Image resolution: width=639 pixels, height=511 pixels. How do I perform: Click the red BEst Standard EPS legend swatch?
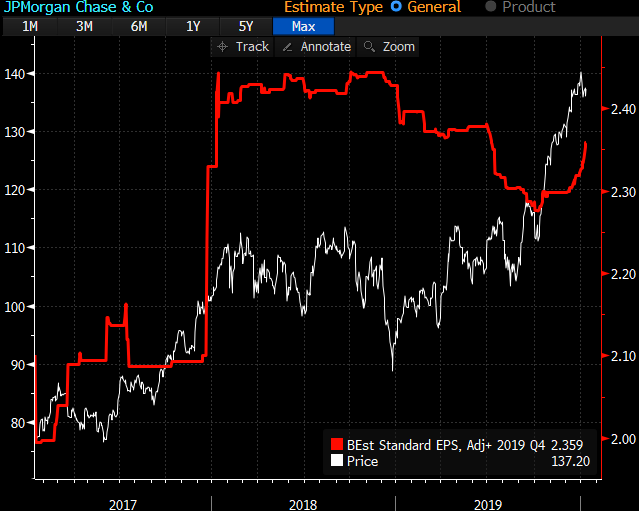click(337, 445)
